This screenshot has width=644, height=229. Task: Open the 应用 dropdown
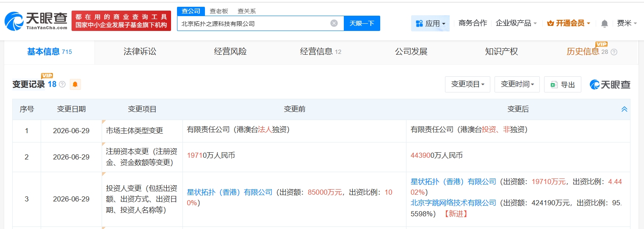click(430, 23)
